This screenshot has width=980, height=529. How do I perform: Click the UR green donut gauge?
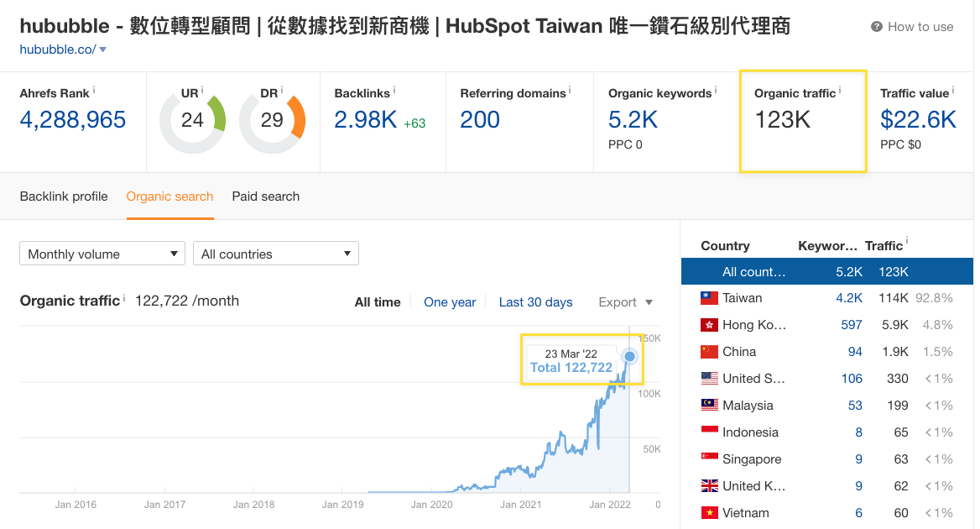192,121
